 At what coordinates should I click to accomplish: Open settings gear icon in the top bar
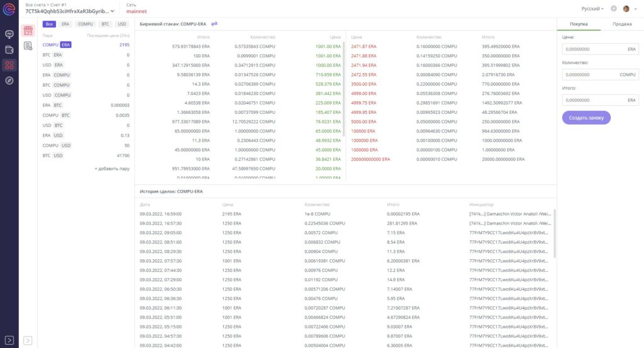[614, 9]
